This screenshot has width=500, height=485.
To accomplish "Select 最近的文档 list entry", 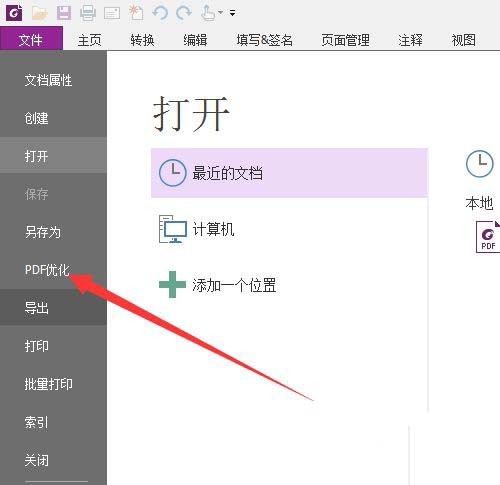I will (x=289, y=173).
